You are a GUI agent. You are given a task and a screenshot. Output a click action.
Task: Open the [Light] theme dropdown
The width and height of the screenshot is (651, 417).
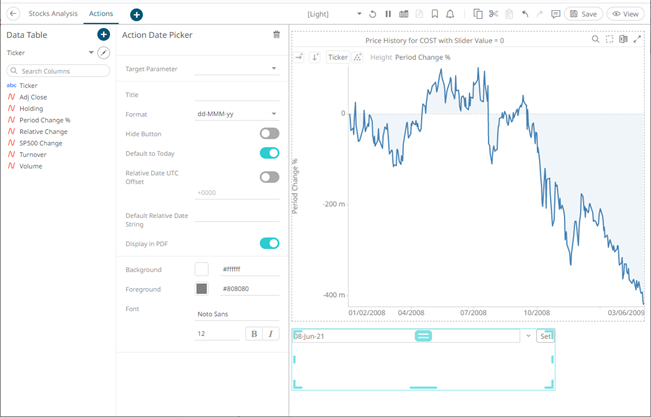tap(335, 14)
